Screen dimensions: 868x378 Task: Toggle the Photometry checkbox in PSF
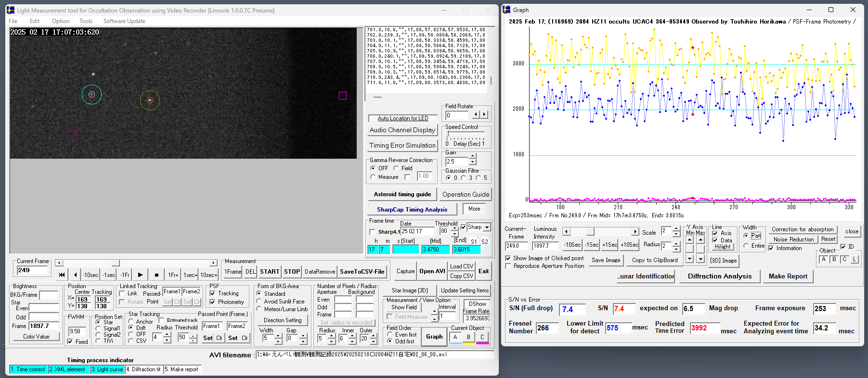tap(213, 302)
